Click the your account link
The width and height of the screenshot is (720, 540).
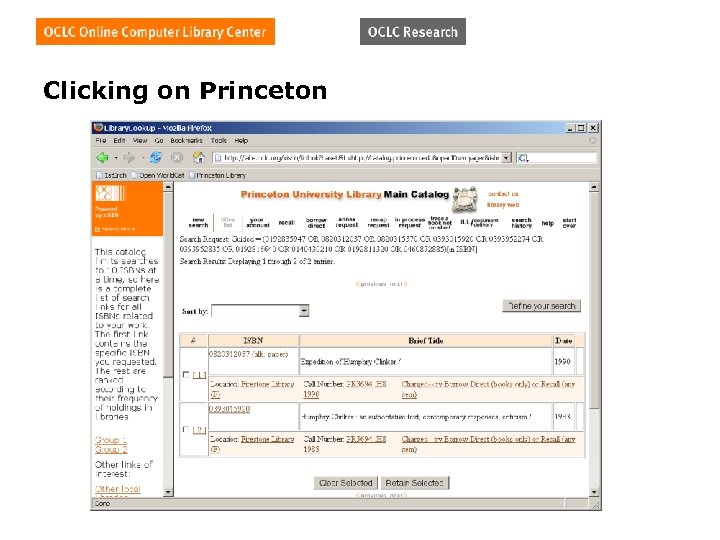point(257,223)
